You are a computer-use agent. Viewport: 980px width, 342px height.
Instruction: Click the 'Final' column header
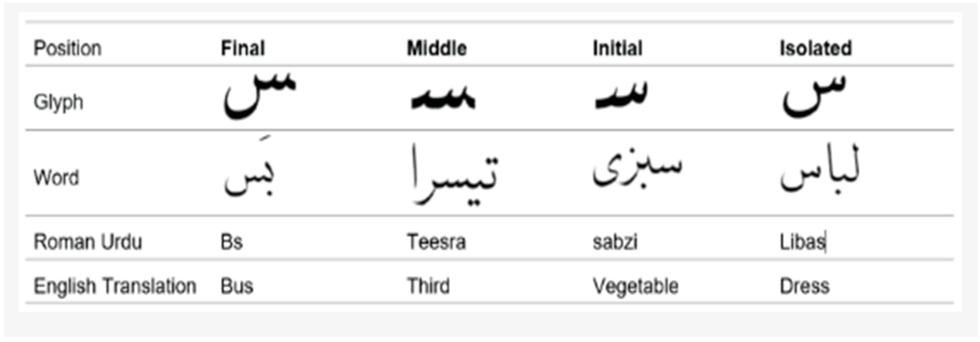(x=243, y=48)
